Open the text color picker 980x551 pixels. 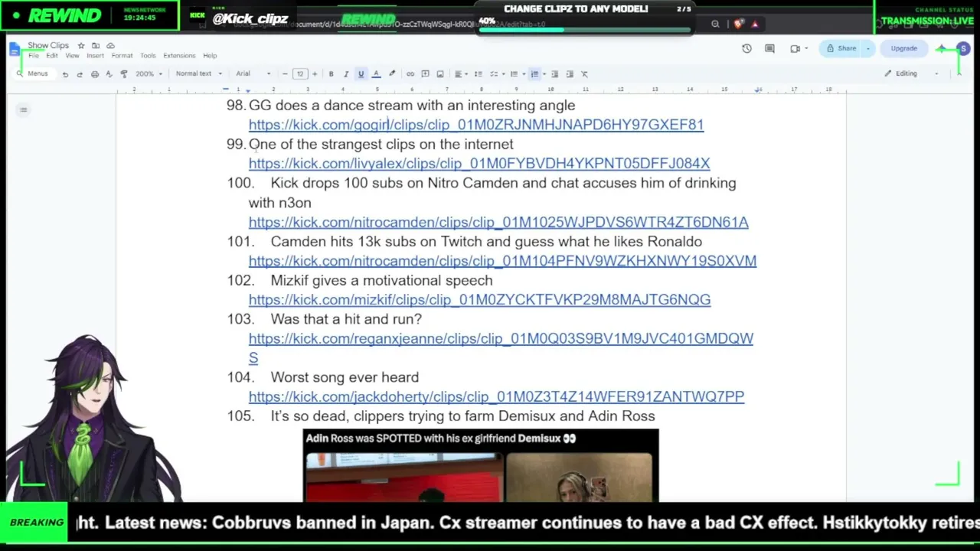click(x=376, y=74)
